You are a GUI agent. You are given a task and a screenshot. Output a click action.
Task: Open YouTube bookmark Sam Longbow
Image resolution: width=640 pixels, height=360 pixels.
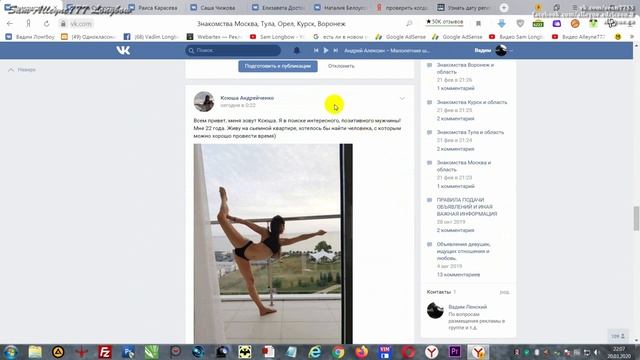tap(278, 37)
